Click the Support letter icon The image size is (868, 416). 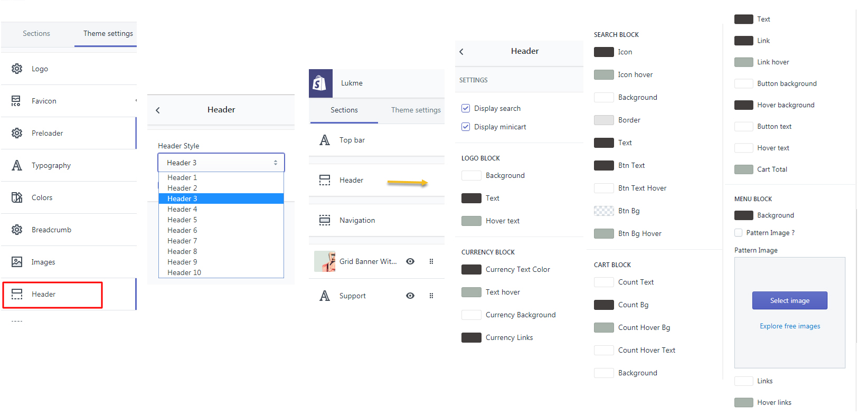325,296
